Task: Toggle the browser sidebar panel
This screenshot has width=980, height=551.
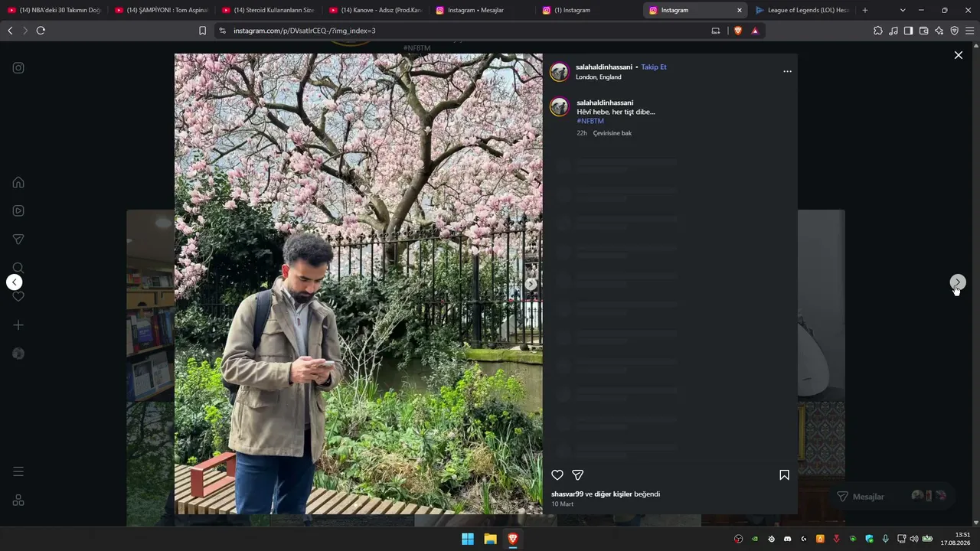Action: click(908, 31)
